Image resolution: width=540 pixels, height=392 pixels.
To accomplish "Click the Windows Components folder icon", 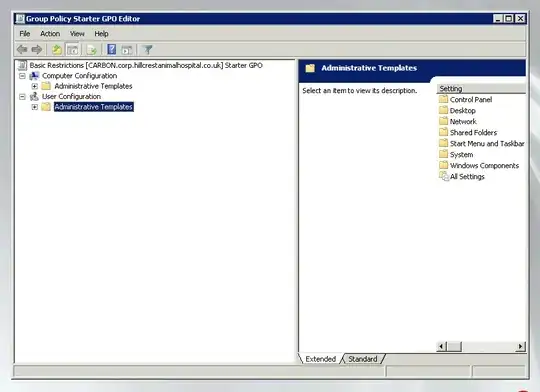I will [443, 165].
